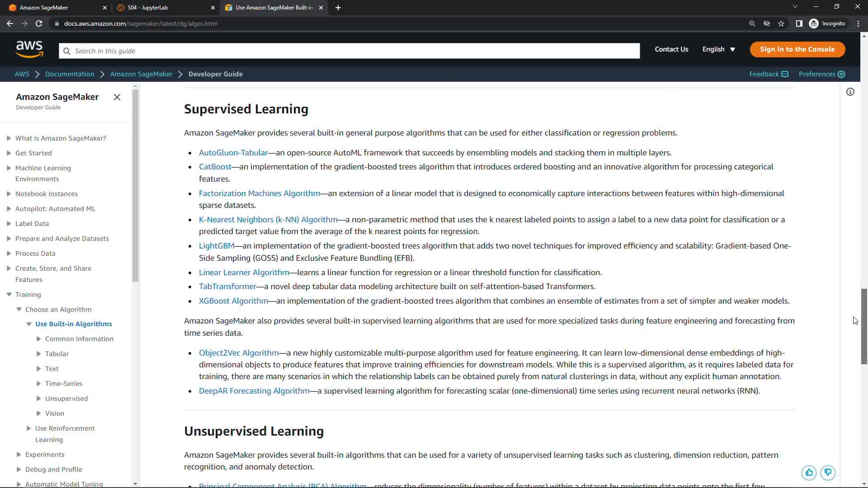Click the Feedback link icon

coord(785,74)
